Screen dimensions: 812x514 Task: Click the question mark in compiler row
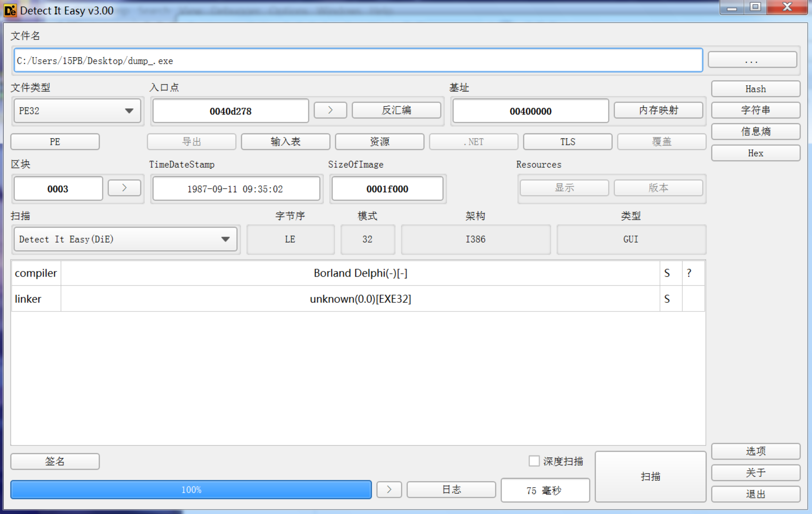point(689,273)
